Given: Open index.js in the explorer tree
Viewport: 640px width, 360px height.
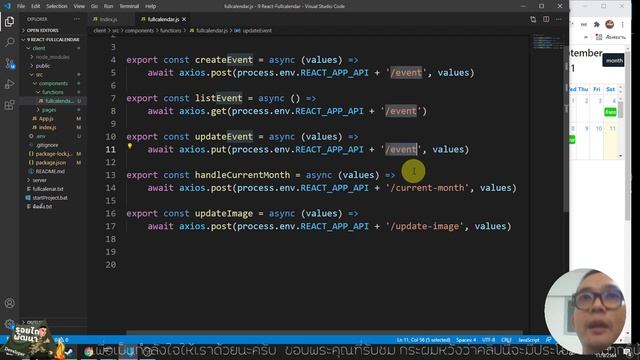Looking at the screenshot, I should tap(47, 127).
